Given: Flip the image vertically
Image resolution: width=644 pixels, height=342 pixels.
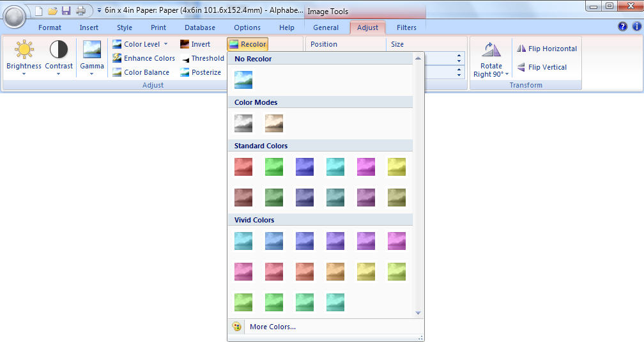Looking at the screenshot, I should (542, 67).
